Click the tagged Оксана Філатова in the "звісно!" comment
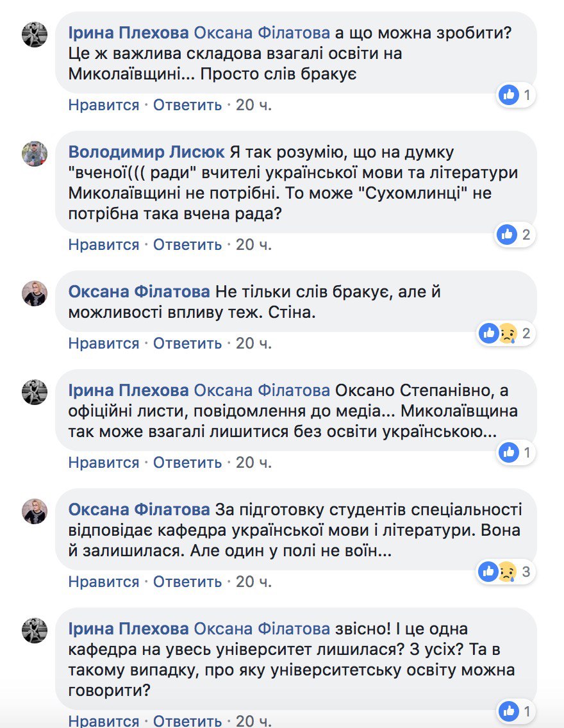The width and height of the screenshot is (564, 728). click(x=261, y=629)
